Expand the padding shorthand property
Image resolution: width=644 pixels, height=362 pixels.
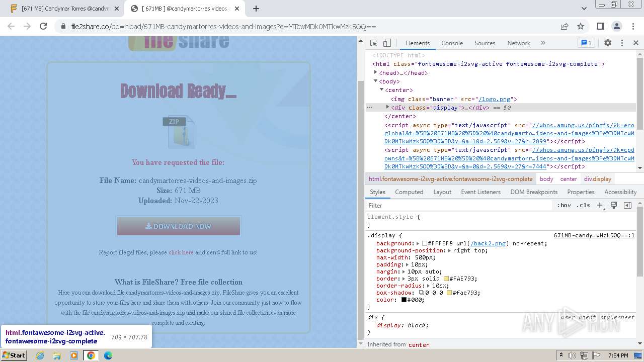pyautogui.click(x=407, y=264)
